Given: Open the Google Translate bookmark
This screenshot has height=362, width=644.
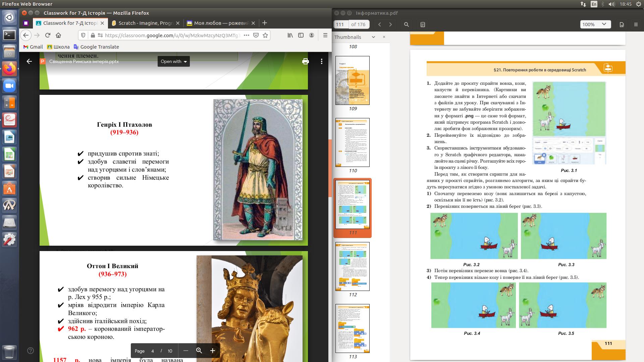Looking at the screenshot, I should click(x=96, y=47).
